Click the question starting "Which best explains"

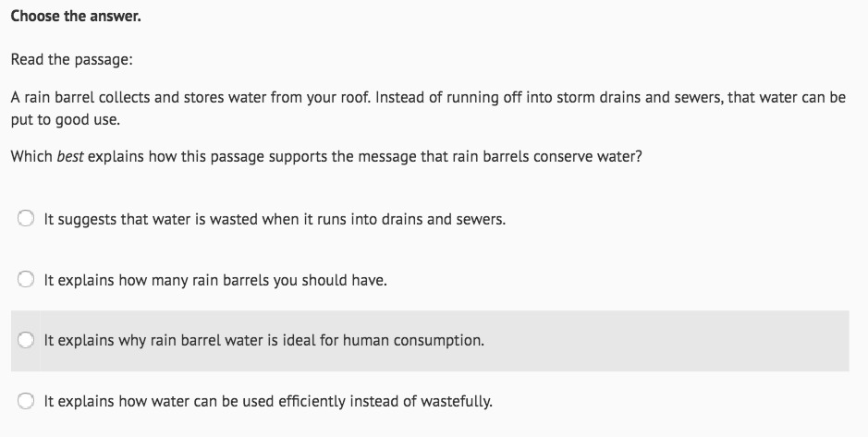point(325,156)
